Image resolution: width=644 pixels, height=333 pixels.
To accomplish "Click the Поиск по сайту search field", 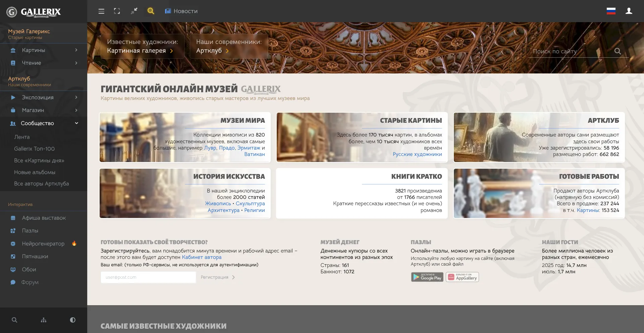I will [570, 51].
